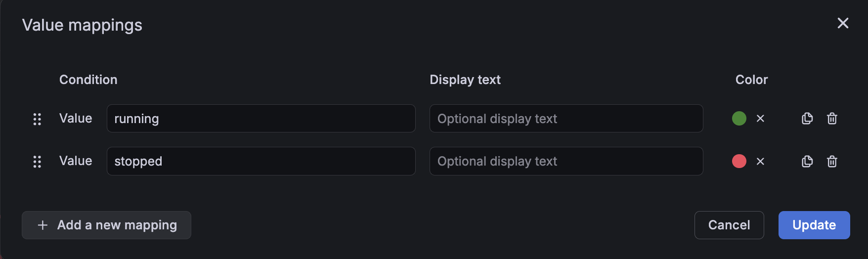868x259 pixels.
Task: Focus the stopped condition value field
Action: coord(260,162)
